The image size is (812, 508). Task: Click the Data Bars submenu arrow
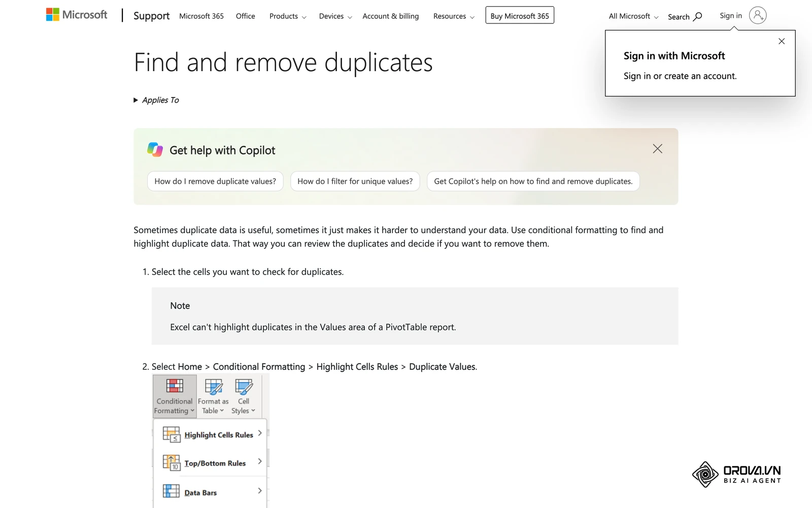(x=260, y=491)
